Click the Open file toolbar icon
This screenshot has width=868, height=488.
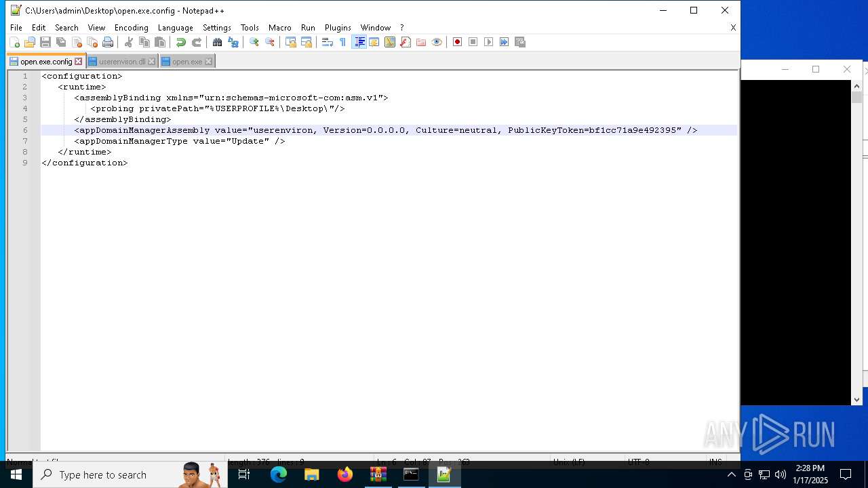pyautogui.click(x=30, y=42)
